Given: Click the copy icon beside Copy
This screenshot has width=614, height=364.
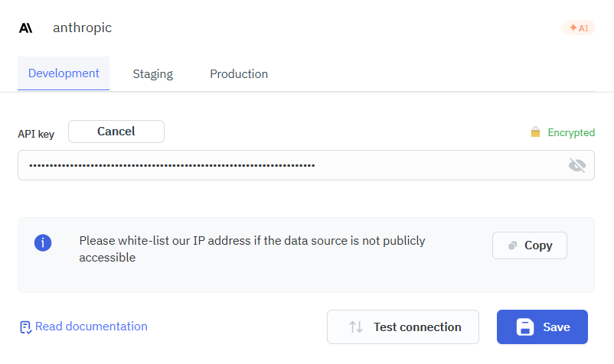Looking at the screenshot, I should 513,245.
